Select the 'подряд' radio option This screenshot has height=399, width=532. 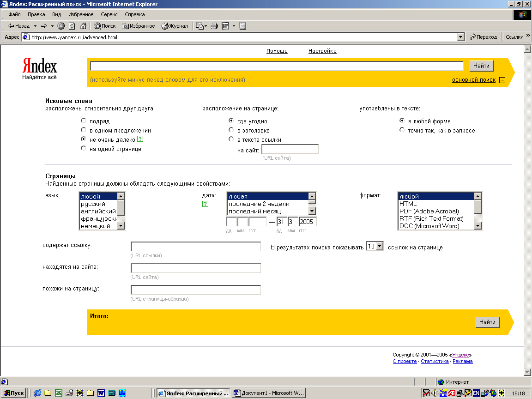click(x=83, y=121)
